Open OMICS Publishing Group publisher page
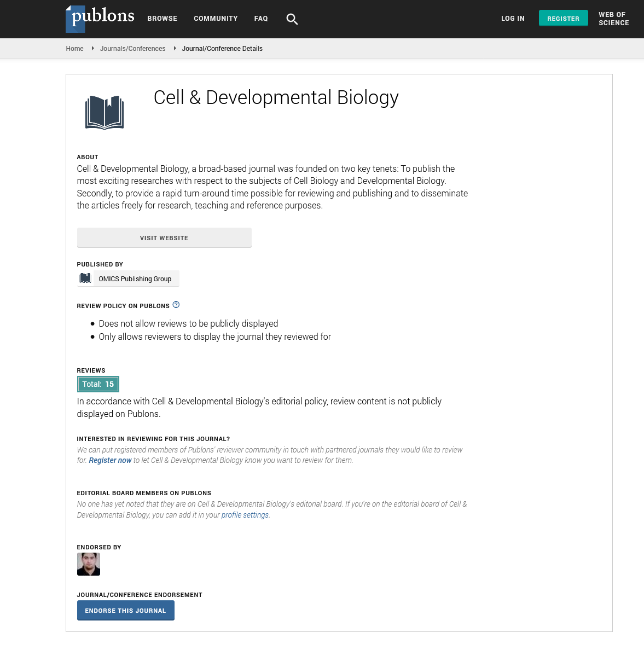The image size is (644, 667). [x=135, y=279]
